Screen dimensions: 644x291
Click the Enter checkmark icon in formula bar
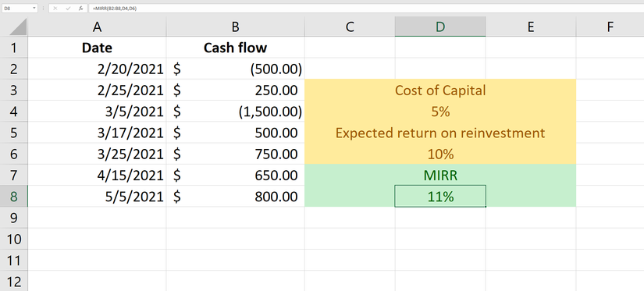(x=68, y=9)
